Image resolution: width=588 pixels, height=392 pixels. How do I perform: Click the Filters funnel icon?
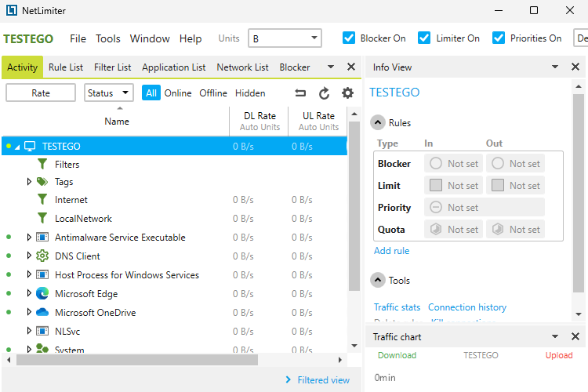pyautogui.click(x=42, y=165)
